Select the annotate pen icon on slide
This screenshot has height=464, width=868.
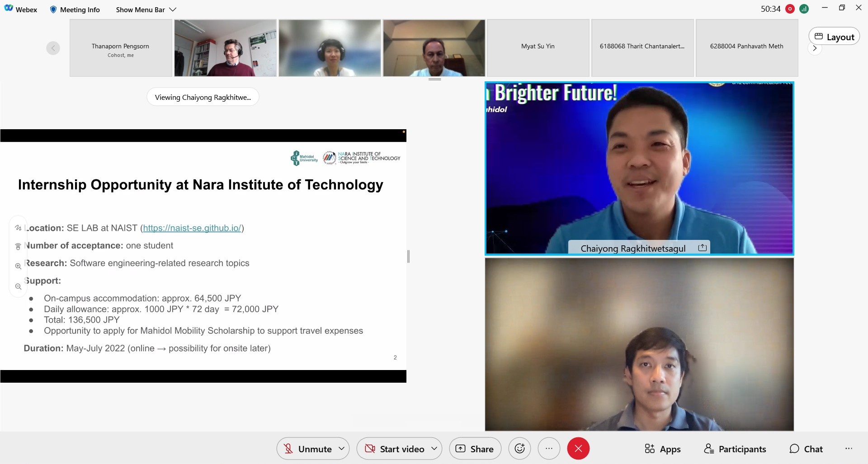click(x=18, y=228)
